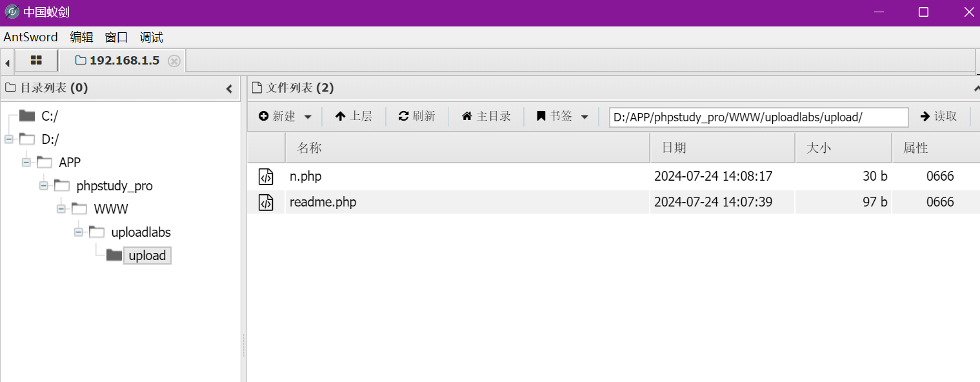Viewport: 980px width, 382px height.
Task: Select the upload folder in the tree
Action: 147,255
